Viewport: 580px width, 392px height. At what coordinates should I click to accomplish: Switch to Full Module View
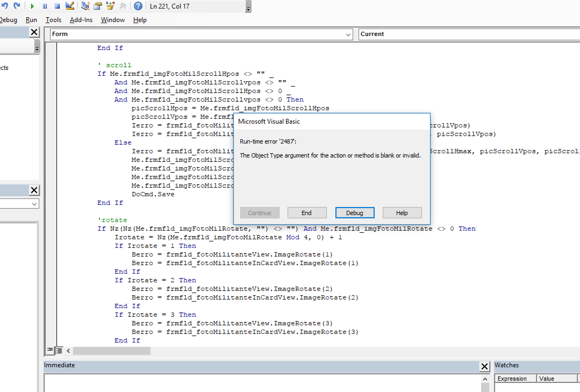(x=59, y=350)
